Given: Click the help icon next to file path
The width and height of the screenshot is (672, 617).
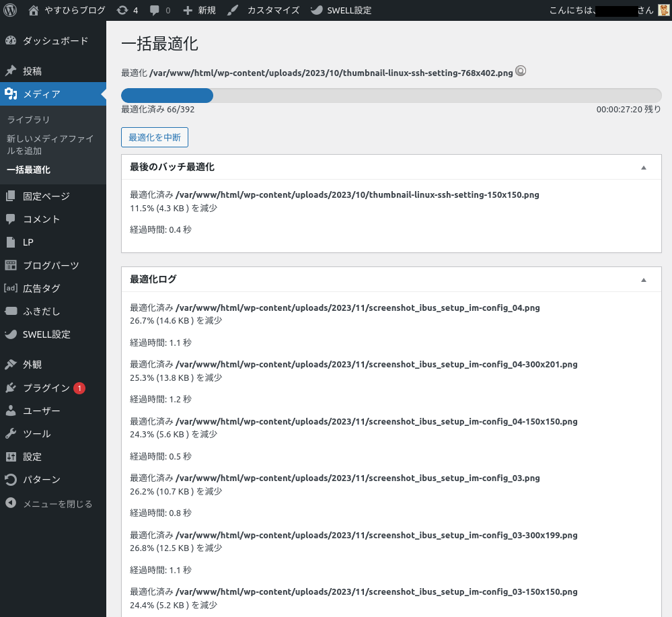Looking at the screenshot, I should tap(521, 71).
